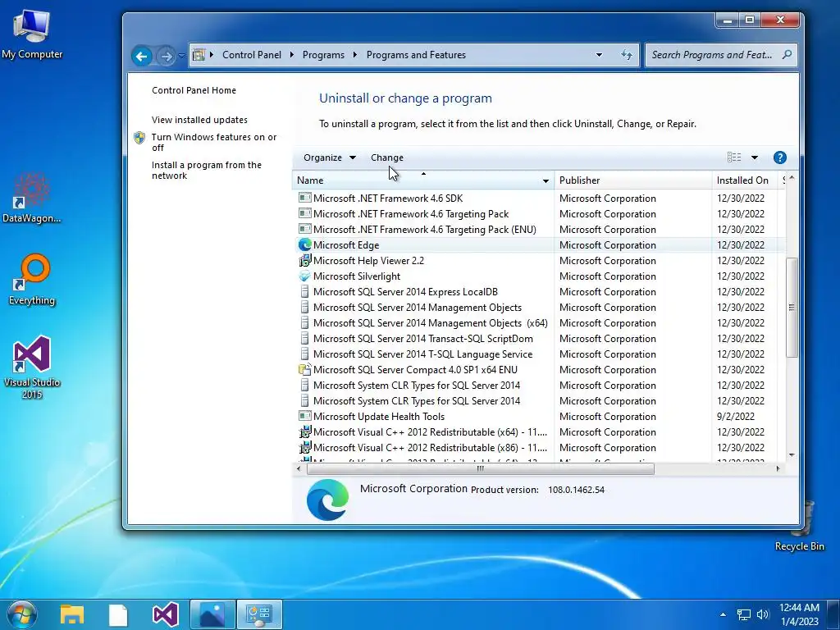Click Control Panel folder icon in address bar
Viewport: 840px width, 630px height.
point(199,55)
